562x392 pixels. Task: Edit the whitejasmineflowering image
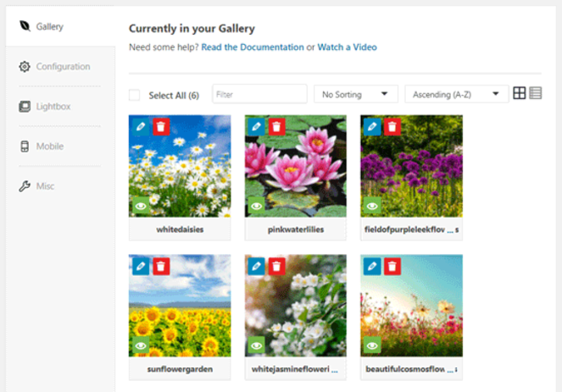coord(256,267)
